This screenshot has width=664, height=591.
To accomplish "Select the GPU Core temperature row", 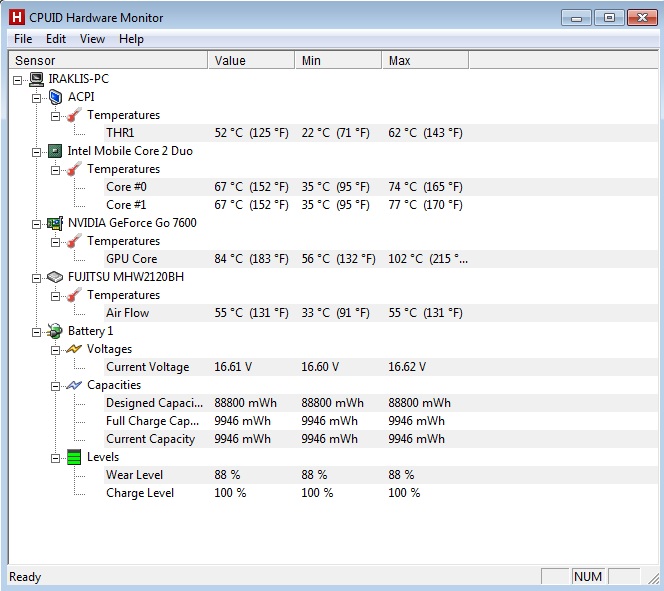I will pyautogui.click(x=132, y=259).
